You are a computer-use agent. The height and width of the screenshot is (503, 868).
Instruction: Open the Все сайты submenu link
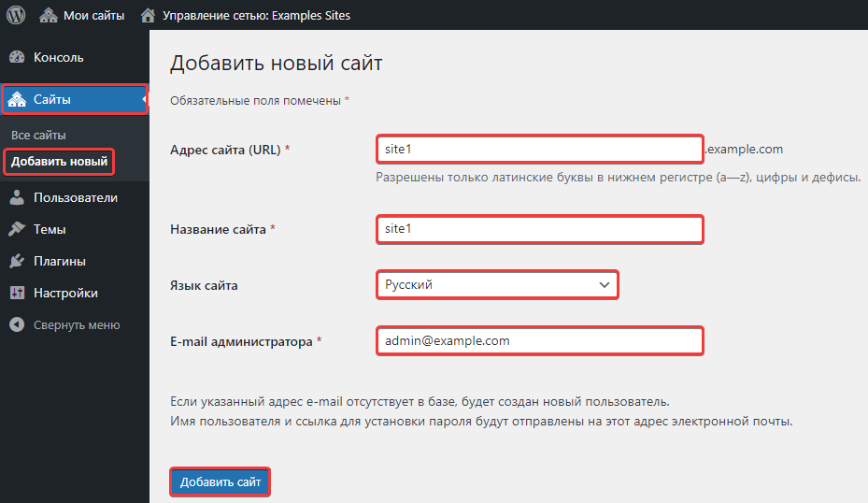38,135
